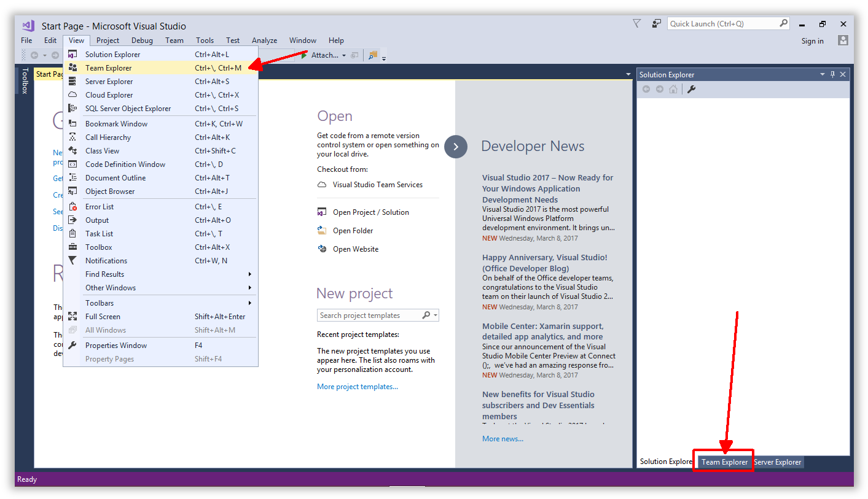
Task: Open the vertical Toolbox side tab
Action: coord(25,80)
